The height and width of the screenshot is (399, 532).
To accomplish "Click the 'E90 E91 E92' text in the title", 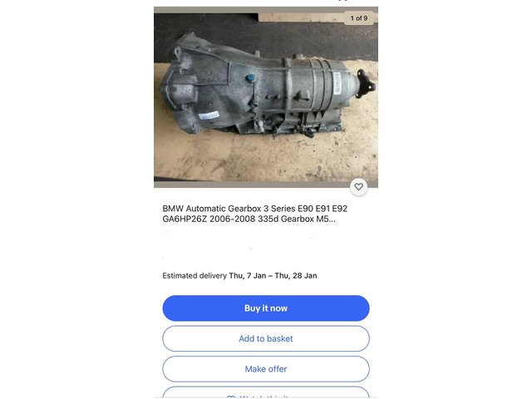I will coord(323,209).
